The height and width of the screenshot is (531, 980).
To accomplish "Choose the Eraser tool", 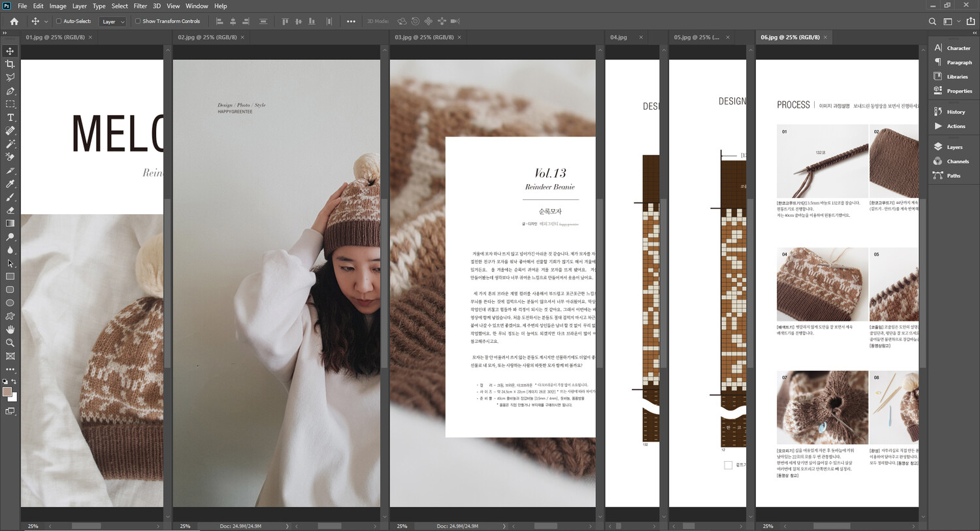I will click(10, 210).
